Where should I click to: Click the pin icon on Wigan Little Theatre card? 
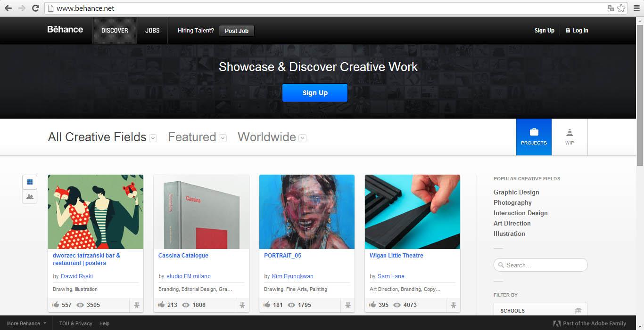[453, 305]
